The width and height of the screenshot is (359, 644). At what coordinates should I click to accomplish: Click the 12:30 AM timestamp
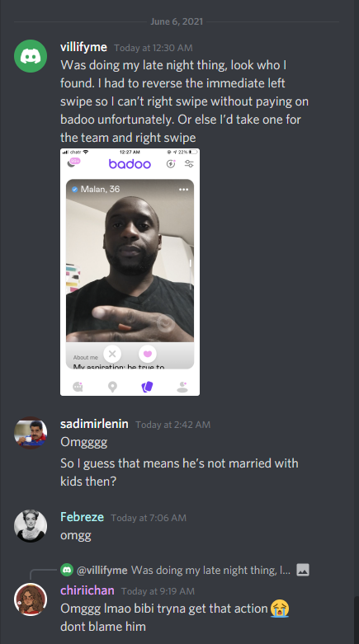(154, 48)
